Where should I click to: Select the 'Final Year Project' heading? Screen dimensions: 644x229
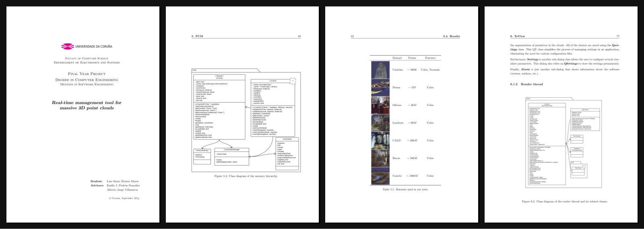tap(87, 74)
